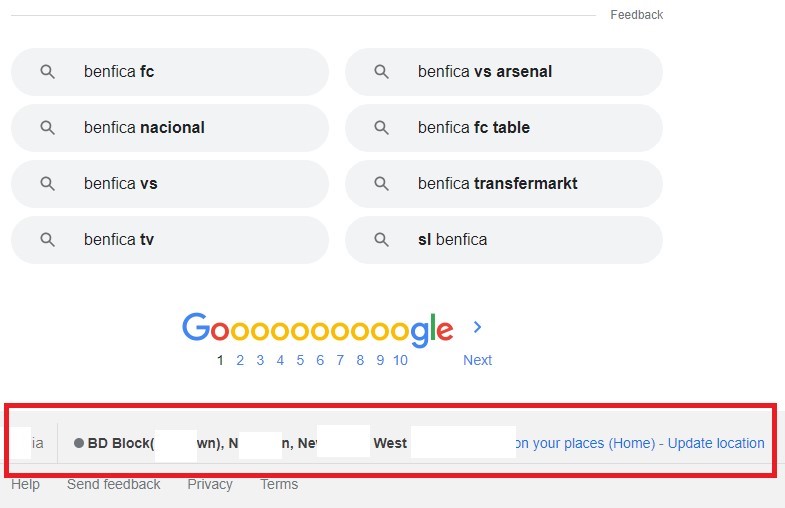
Task: Go to results page 2
Action: [240, 360]
